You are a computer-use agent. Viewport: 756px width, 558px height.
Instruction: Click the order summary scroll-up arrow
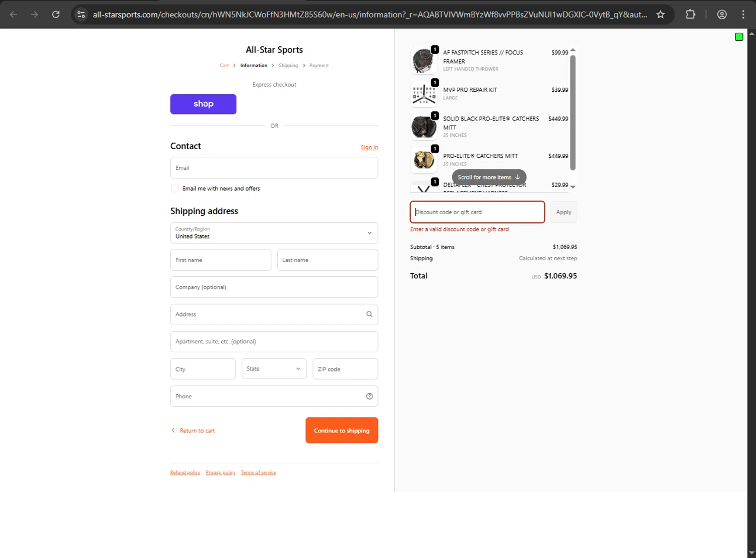[573, 50]
